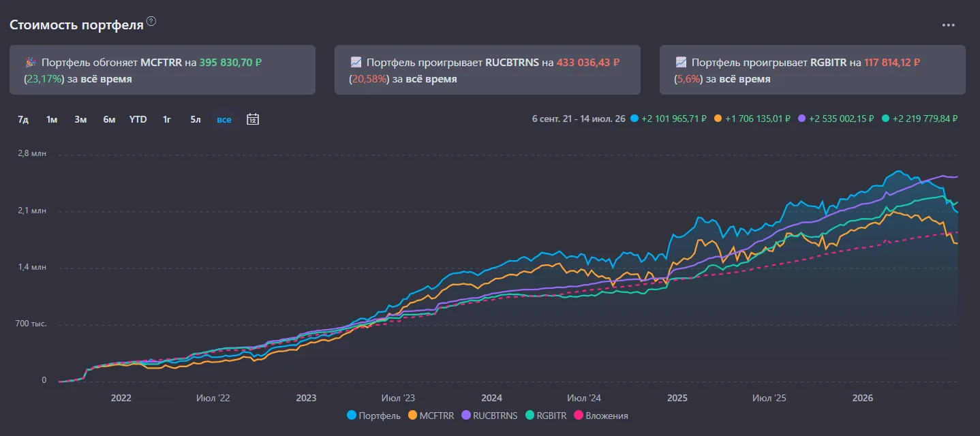
Task: Toggle Вложения series in legend
Action: click(601, 415)
